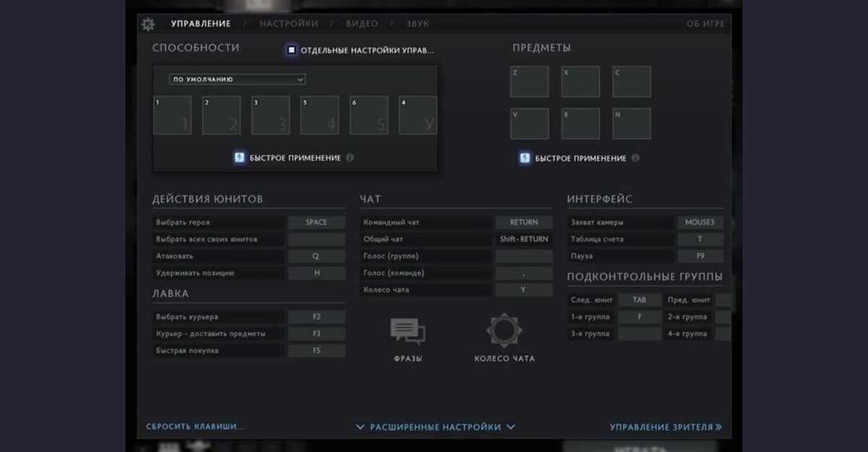The height and width of the screenshot is (452, 868).
Task: Select item slot bound to B
Action: click(580, 124)
